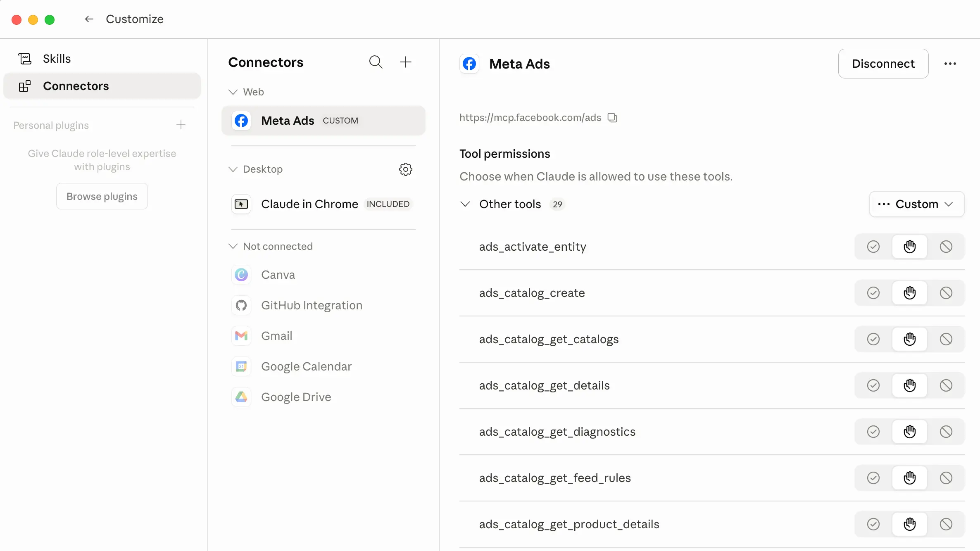Block the ads_catalog_get_product_details tool
This screenshot has height=551, width=980.
(946, 524)
